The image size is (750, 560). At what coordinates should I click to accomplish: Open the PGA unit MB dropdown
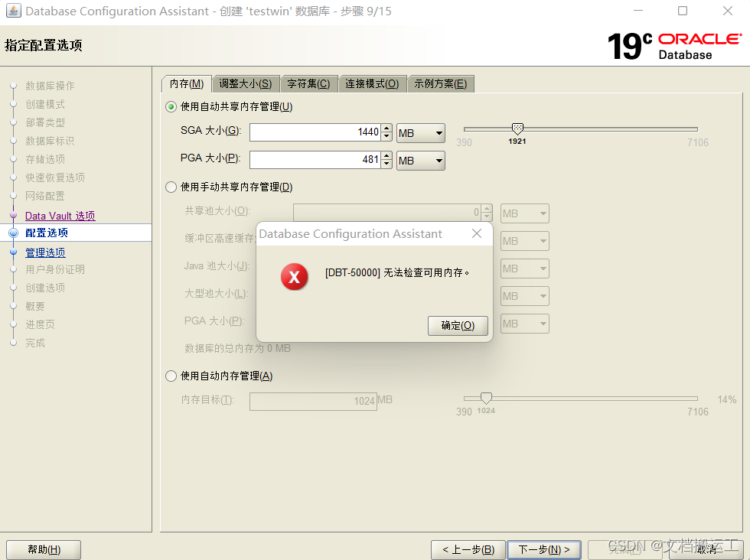[x=421, y=161]
